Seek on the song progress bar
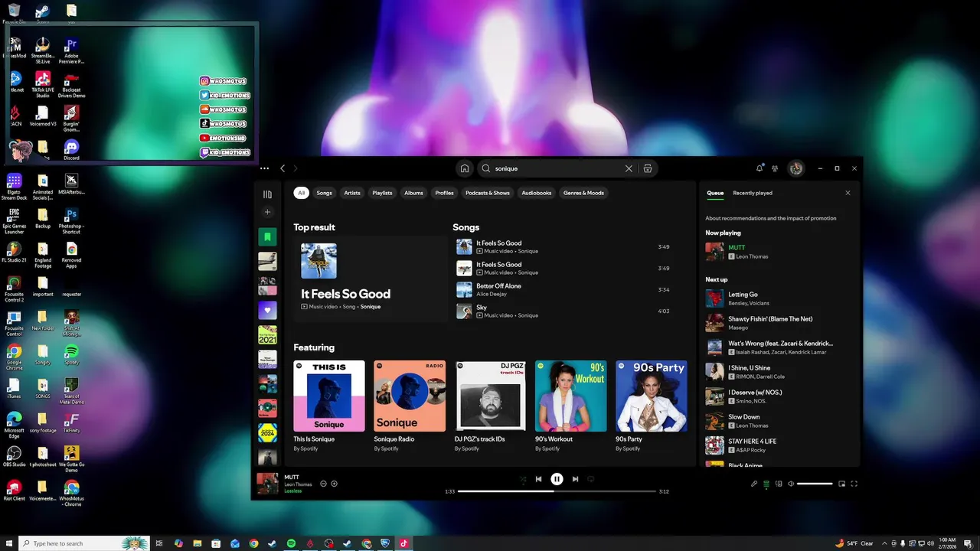 (x=557, y=491)
